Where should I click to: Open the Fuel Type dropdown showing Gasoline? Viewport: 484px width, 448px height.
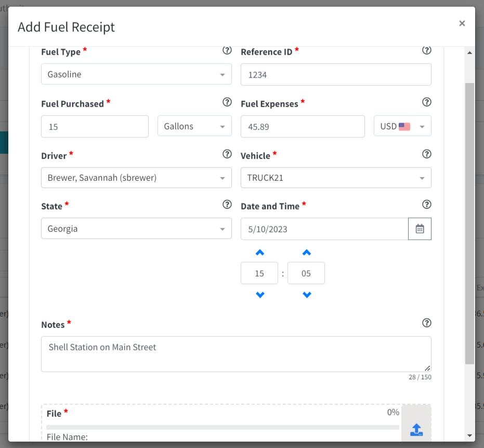(136, 74)
